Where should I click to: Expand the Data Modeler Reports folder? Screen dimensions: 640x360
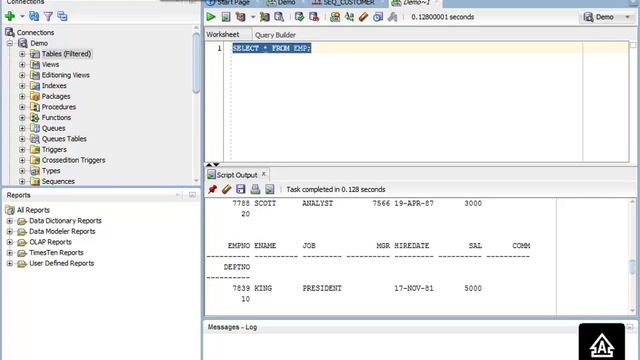pyautogui.click(x=10, y=231)
